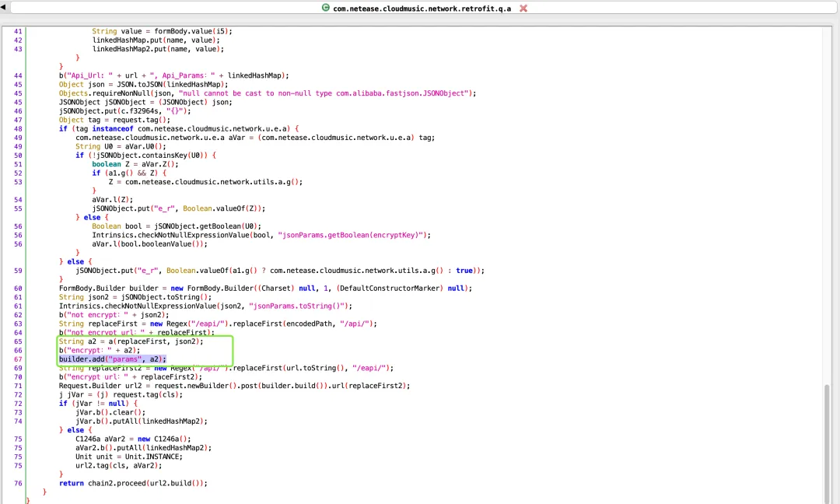Click 'Object json = JSON.toJSON(linkedHashMap);' line
Viewport: 840px width, 504px height.
point(144,84)
